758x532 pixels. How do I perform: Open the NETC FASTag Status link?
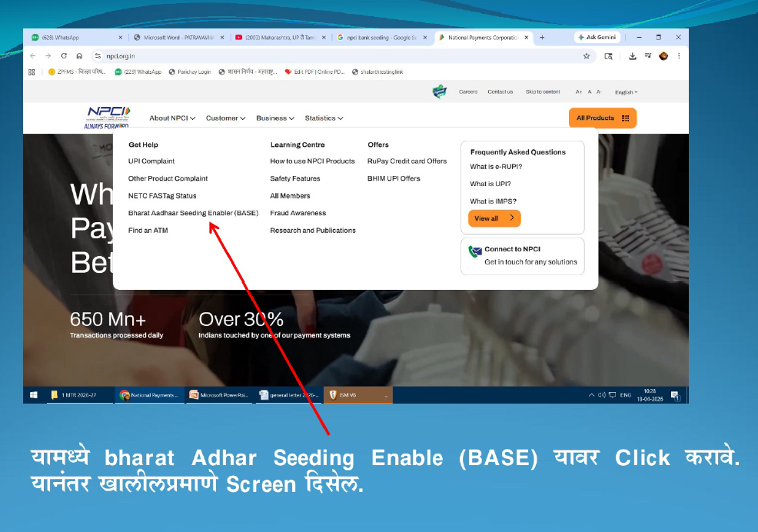[162, 196]
